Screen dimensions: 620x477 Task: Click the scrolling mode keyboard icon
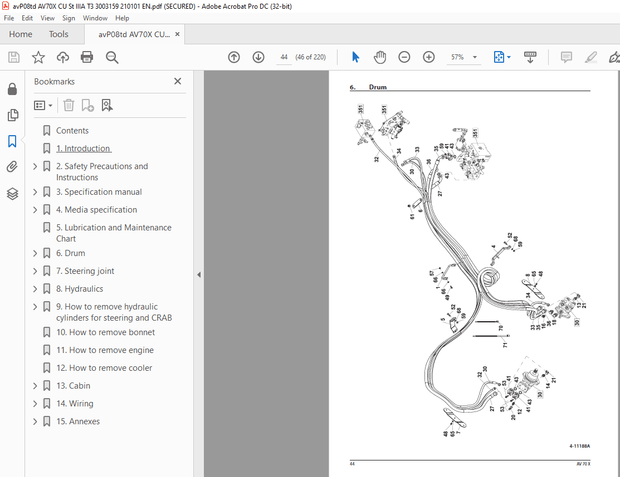pos(530,57)
